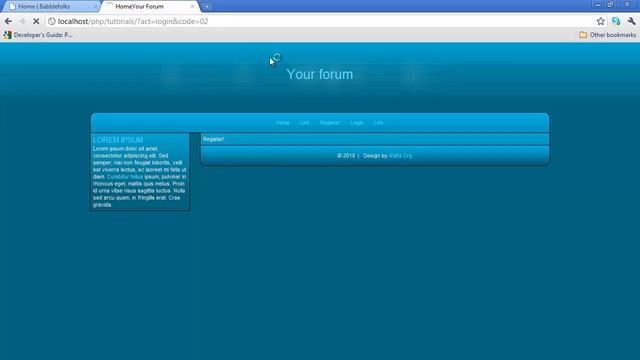Open Home in the forum navigation bar
The width and height of the screenshot is (640, 360).
[282, 123]
